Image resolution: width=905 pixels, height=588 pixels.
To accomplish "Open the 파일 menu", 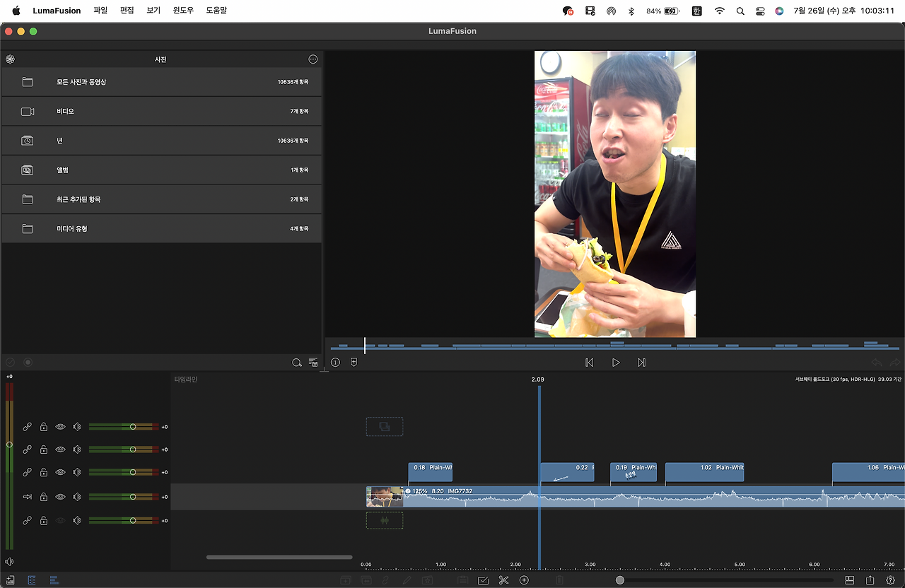I will (100, 11).
